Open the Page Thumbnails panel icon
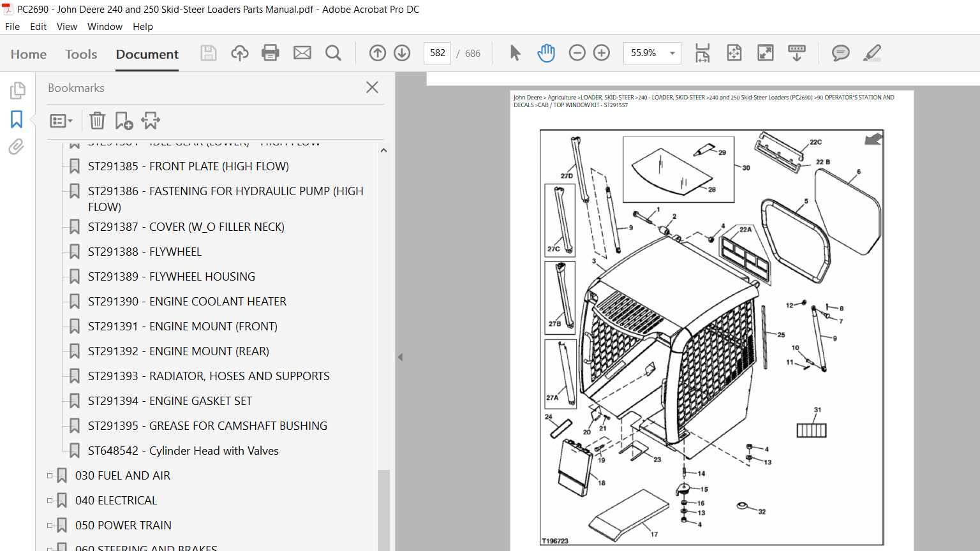 17,91
